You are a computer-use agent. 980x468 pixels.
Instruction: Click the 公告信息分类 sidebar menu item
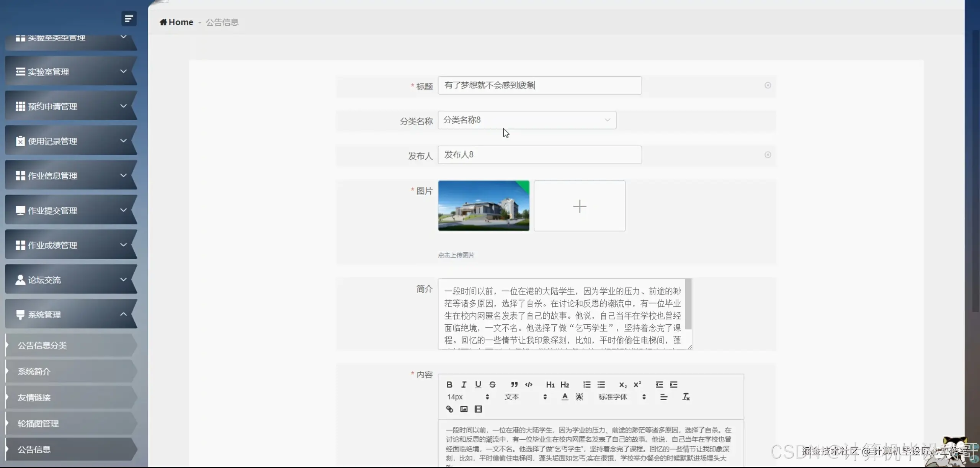(42, 345)
